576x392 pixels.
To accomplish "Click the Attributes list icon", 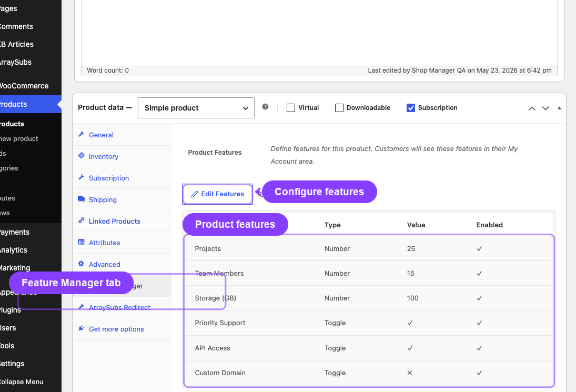I will (x=81, y=242).
